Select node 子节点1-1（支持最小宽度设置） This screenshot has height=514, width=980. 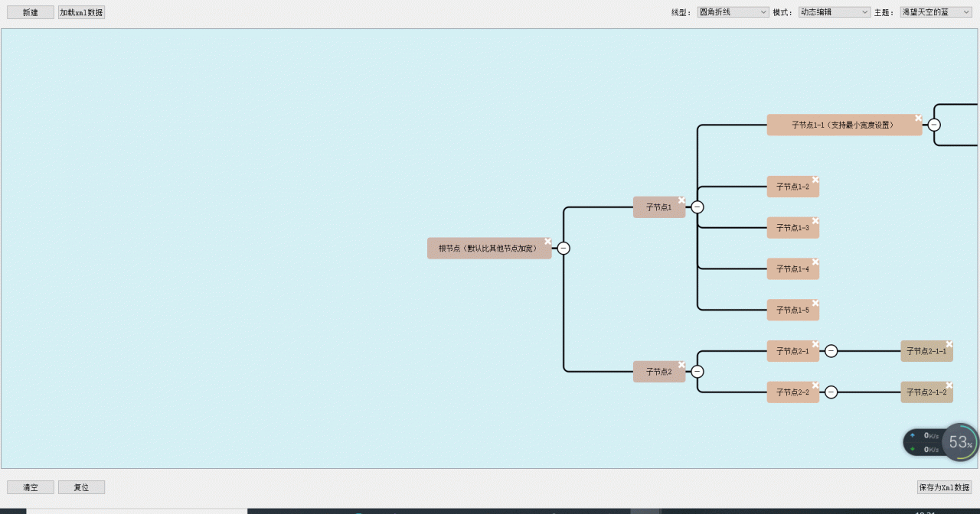(x=844, y=125)
